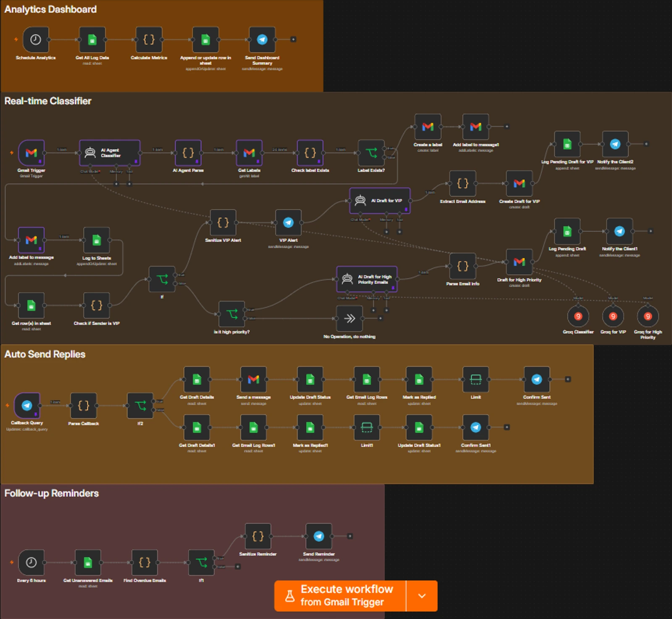This screenshot has width=672, height=619.
Task: Open the Log to Sheets node
Action: (x=97, y=240)
